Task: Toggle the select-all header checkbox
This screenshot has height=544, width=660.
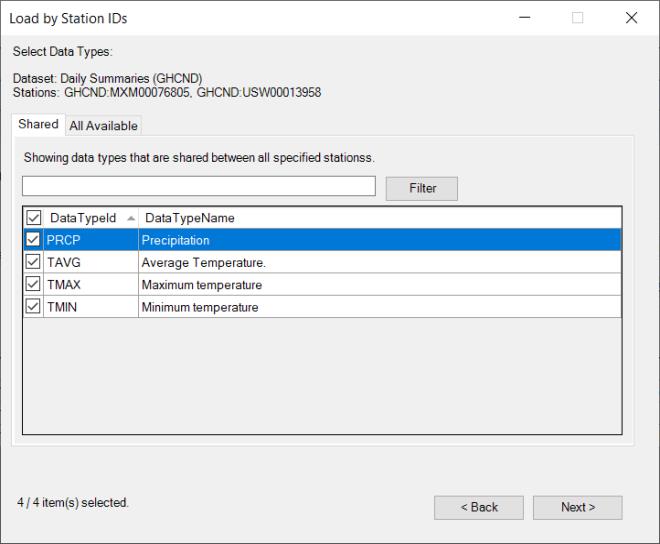Action: 33,218
